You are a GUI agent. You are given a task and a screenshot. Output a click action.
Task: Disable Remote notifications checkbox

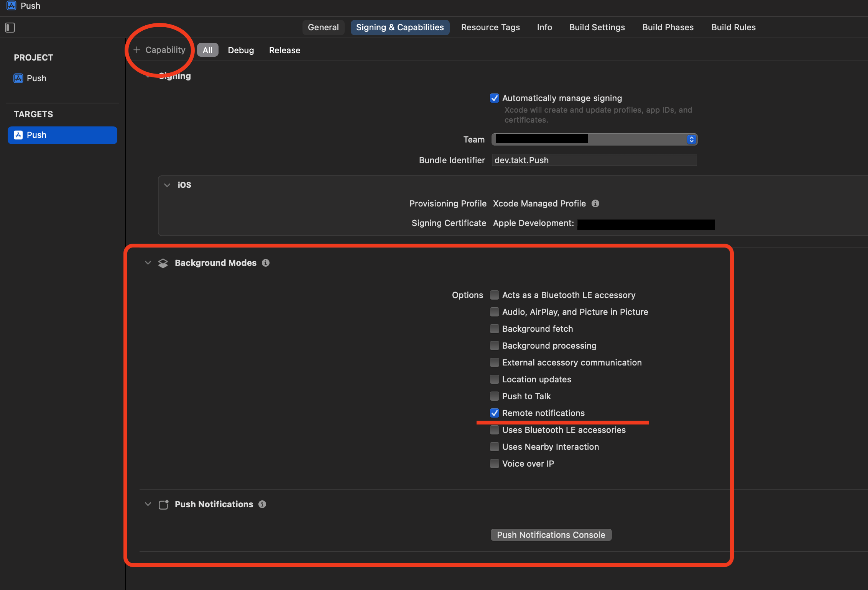click(495, 413)
